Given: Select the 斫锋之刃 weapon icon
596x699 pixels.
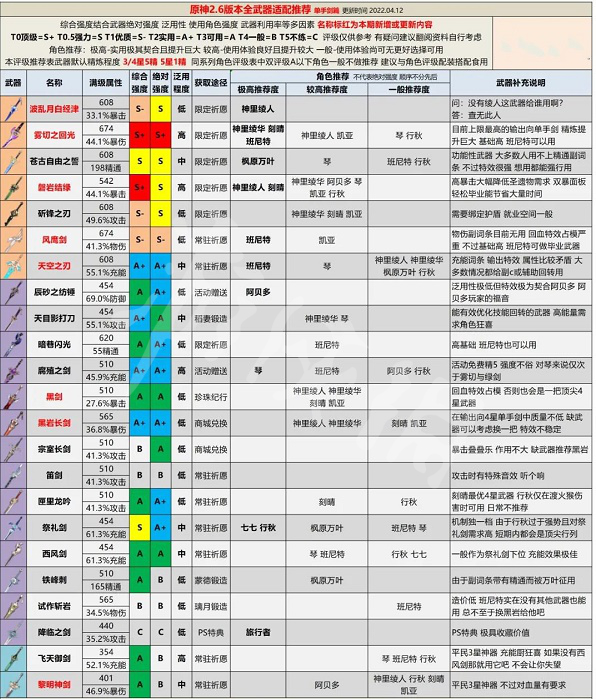Looking at the screenshot, I should (13, 214).
